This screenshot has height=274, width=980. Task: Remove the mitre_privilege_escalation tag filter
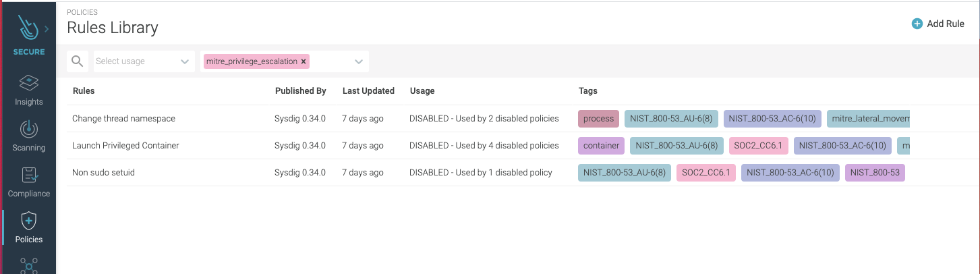pyautogui.click(x=304, y=61)
